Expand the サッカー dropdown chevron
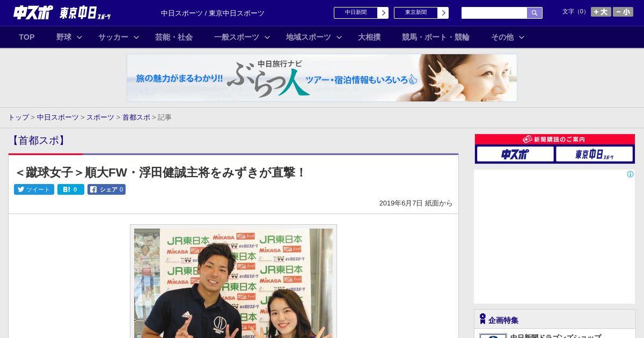Viewport: 644px width, 338px height. coord(136,37)
